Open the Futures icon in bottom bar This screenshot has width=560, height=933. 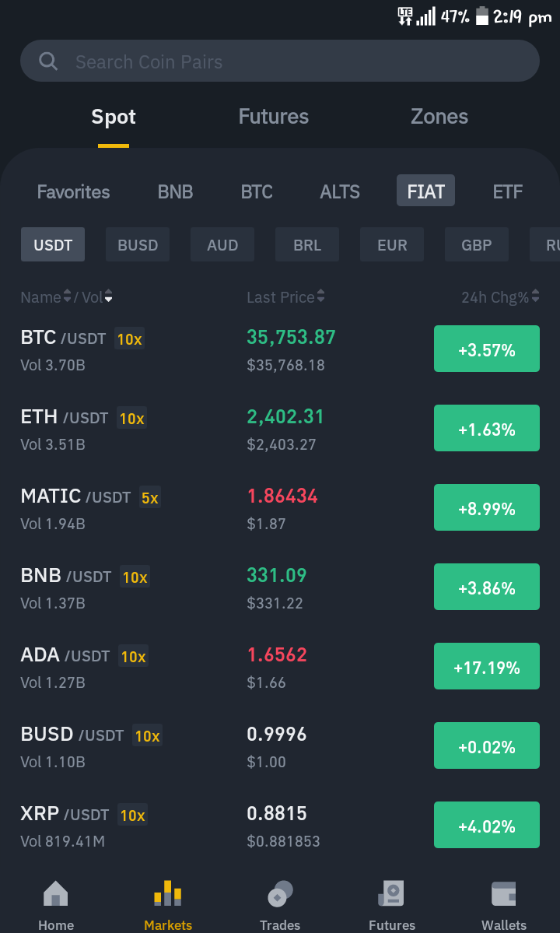click(392, 893)
